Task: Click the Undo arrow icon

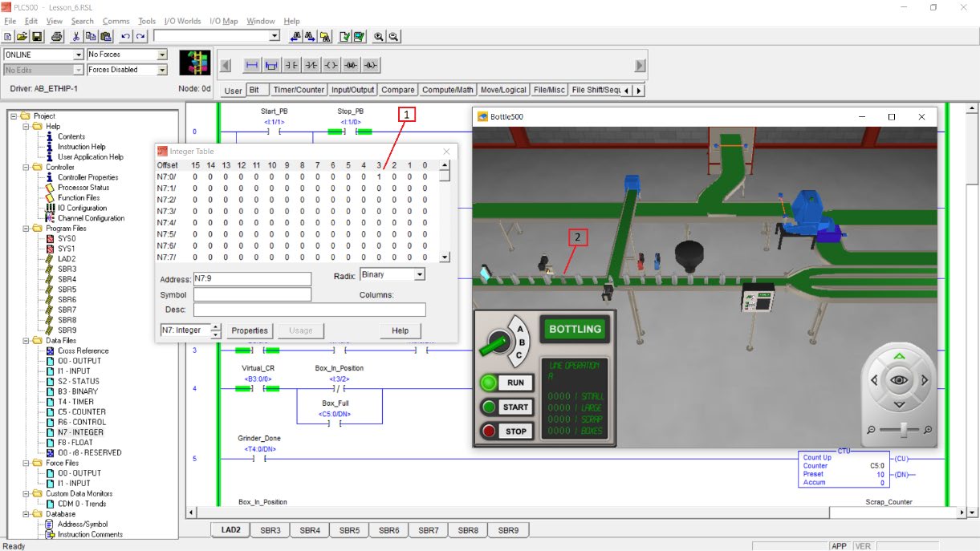Action: coord(125,36)
